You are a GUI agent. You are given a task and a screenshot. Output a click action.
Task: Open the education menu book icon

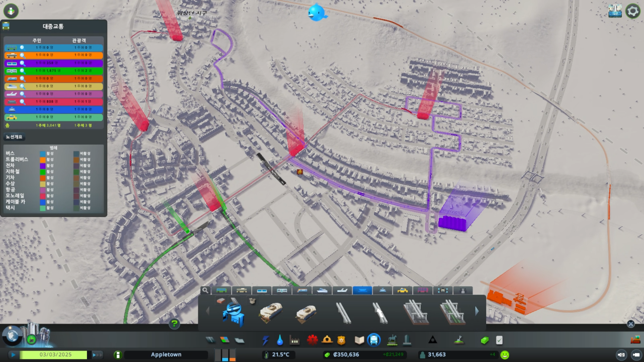pos(359,341)
